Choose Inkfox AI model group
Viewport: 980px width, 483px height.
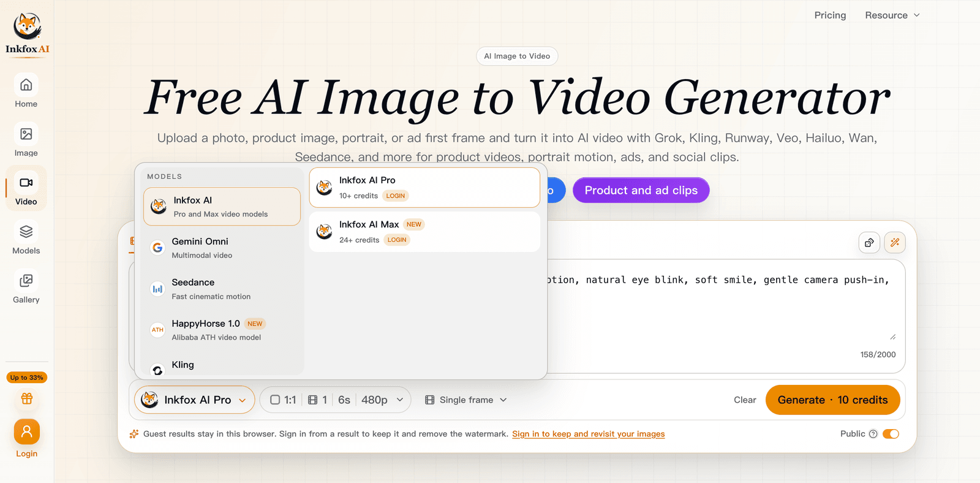tap(222, 207)
